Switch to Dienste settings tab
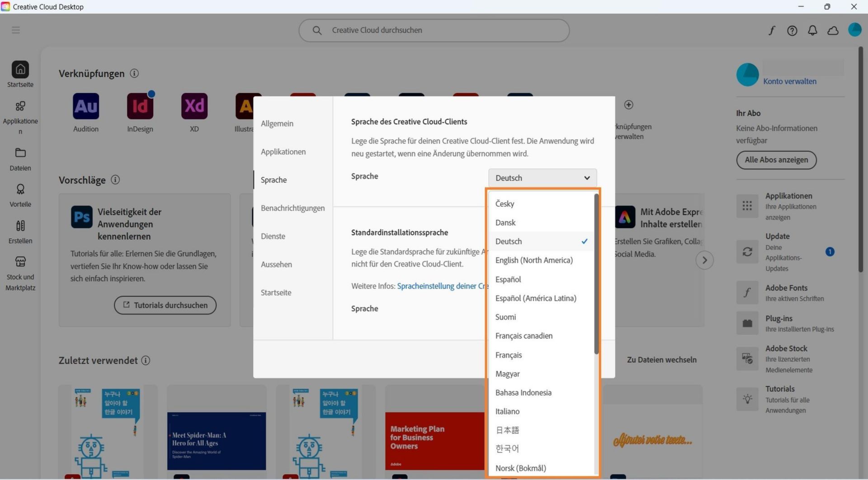868x480 pixels. (273, 236)
